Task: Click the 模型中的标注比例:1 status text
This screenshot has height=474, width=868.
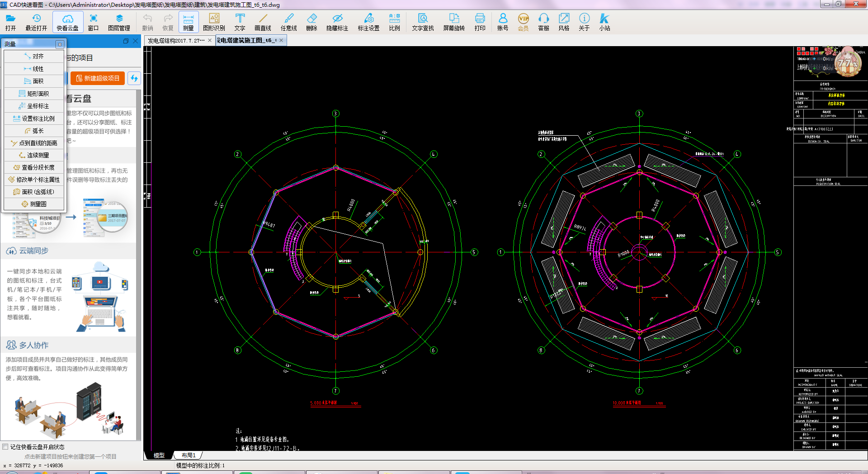Action: click(x=200, y=465)
